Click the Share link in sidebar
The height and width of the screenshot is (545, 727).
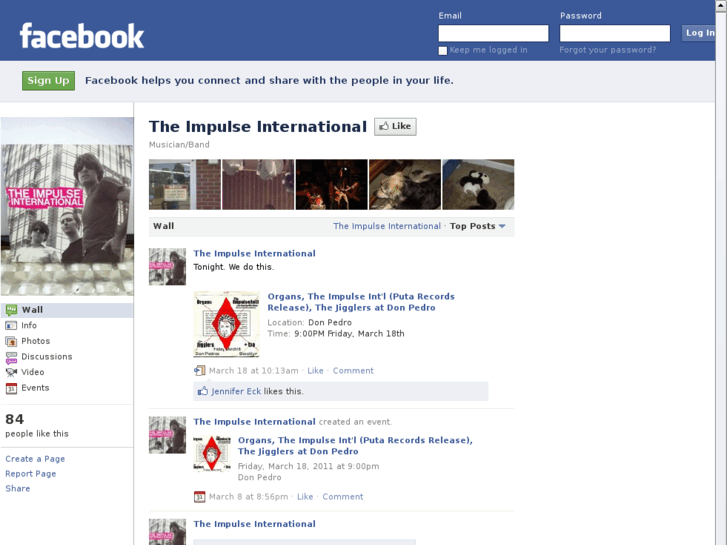point(18,488)
